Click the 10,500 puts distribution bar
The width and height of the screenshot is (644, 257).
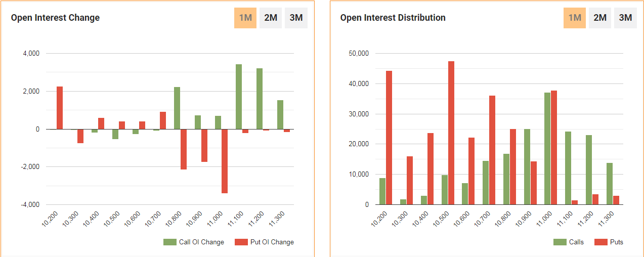(x=451, y=133)
